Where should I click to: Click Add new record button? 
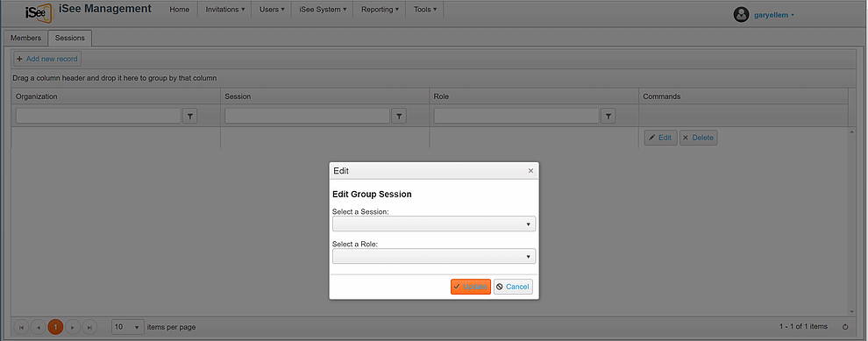tap(47, 59)
